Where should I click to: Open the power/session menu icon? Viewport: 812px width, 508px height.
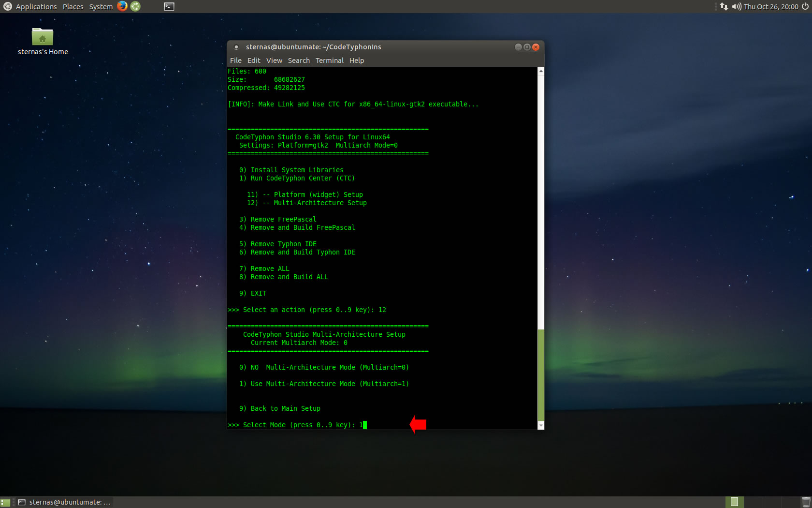coord(805,6)
